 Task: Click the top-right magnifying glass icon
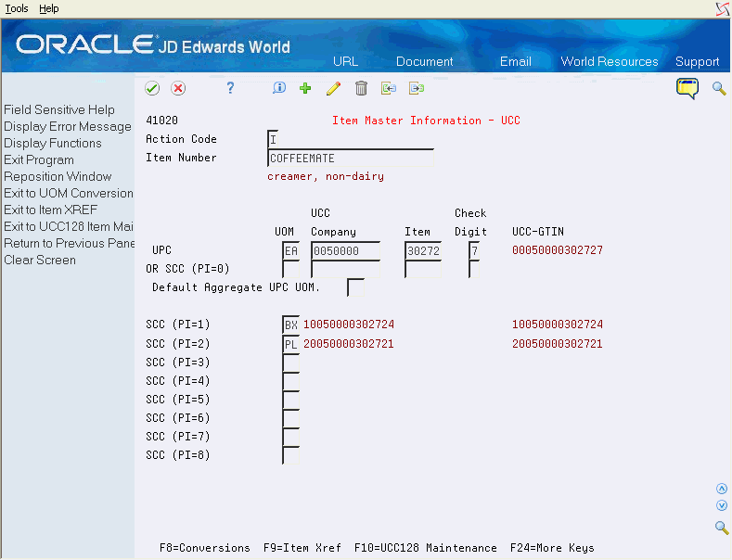pos(719,88)
